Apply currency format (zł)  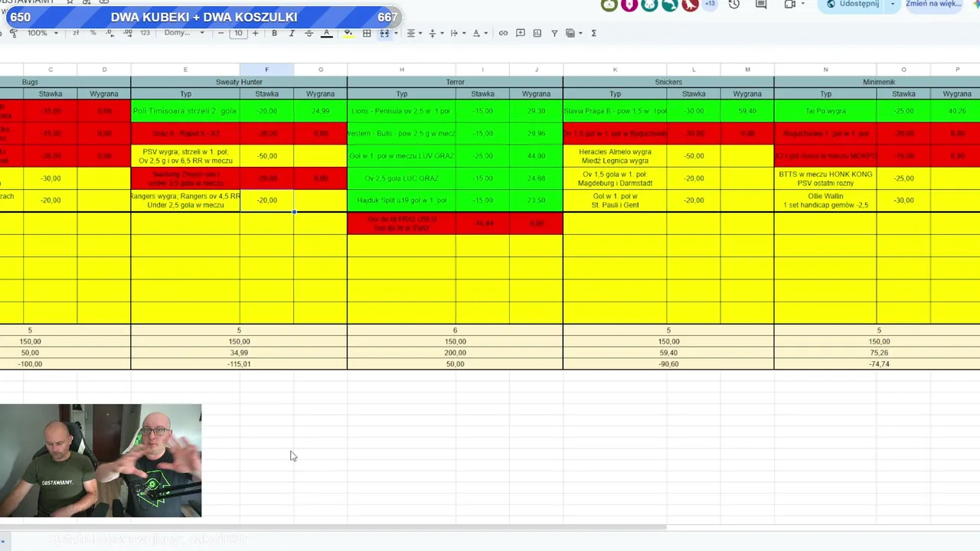76,33
